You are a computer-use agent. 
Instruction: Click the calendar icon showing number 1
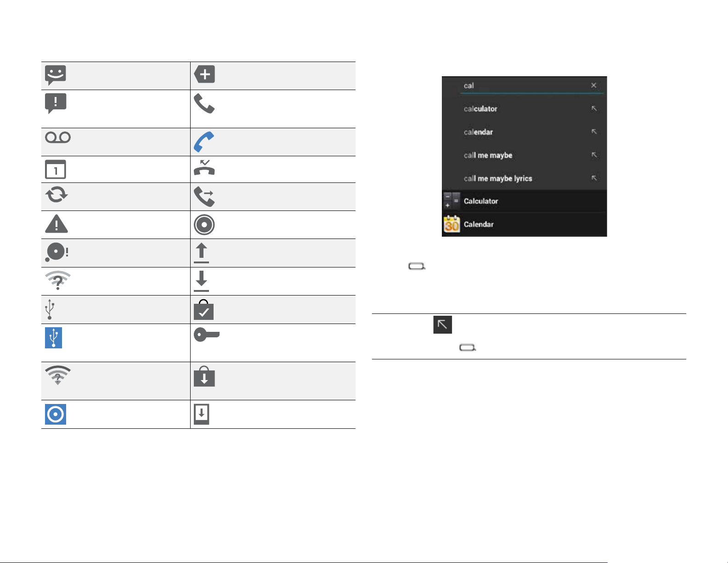pyautogui.click(x=56, y=169)
